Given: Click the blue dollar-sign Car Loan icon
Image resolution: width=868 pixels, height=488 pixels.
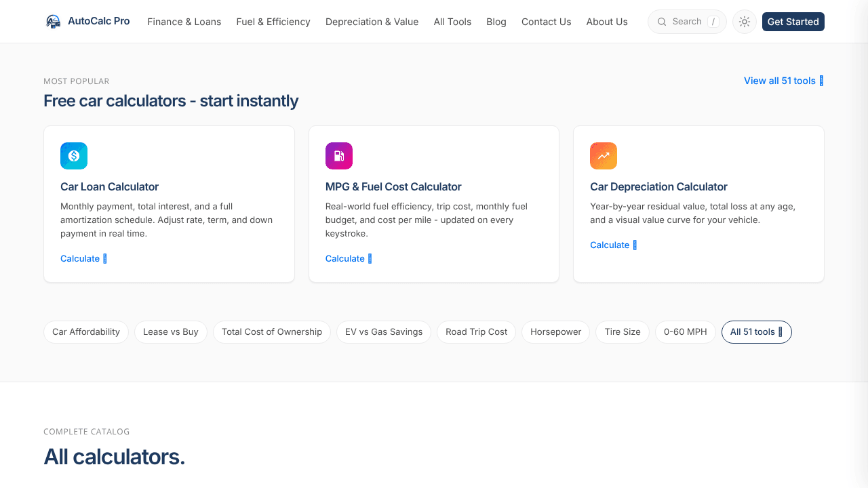Looking at the screenshot, I should tap(74, 156).
